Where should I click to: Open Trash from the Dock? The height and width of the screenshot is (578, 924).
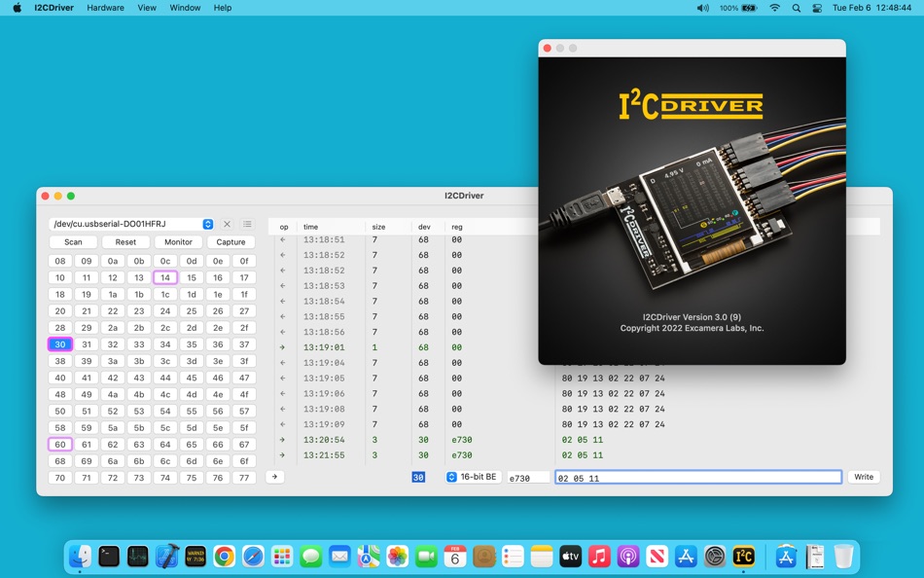pos(844,557)
